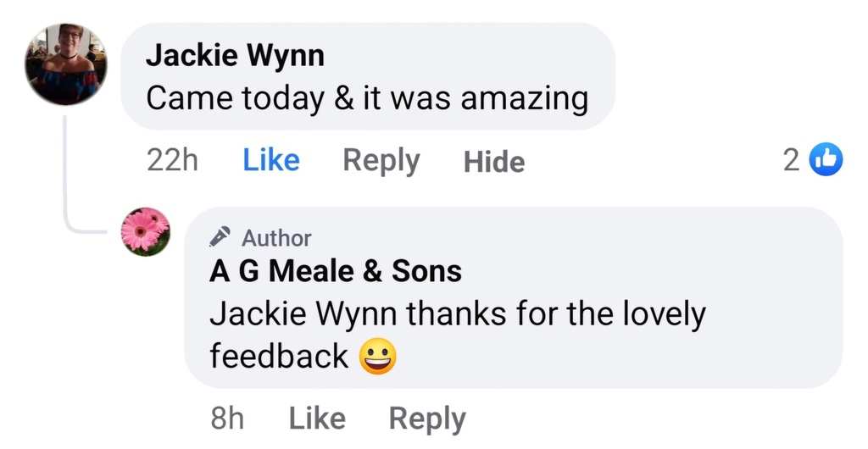Click the 8h timestamp on the reply
868x449 pixels.
point(226,418)
